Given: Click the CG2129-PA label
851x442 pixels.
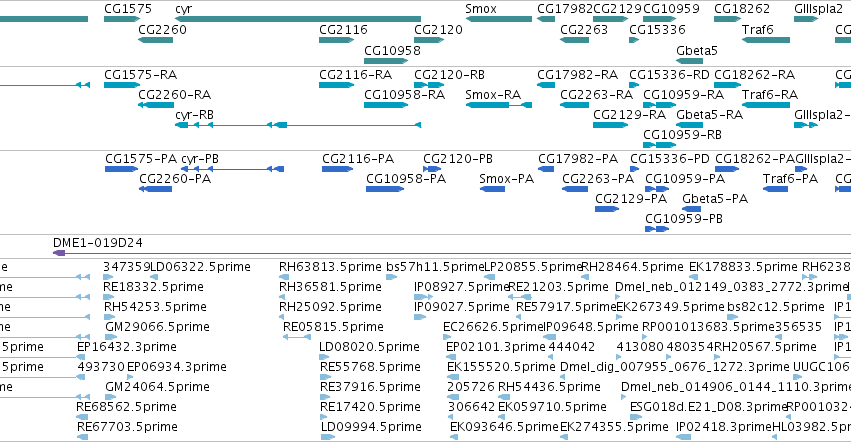Looking at the screenshot, I should click(631, 199).
